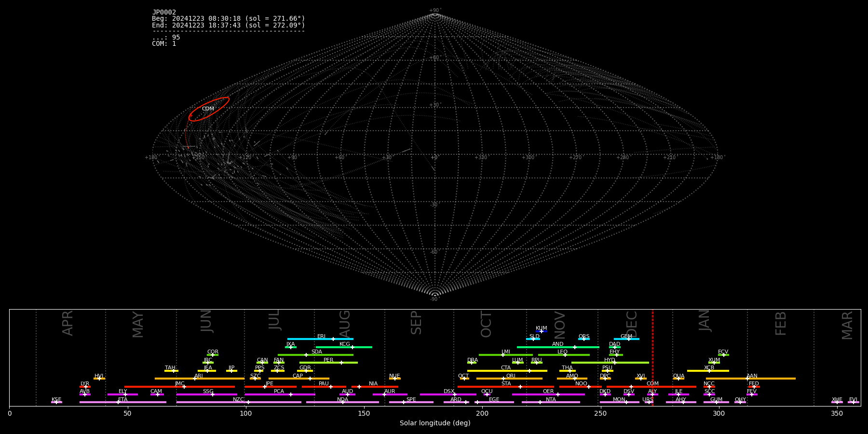Click the LYR shower label
868x434 pixels.
(85, 384)
